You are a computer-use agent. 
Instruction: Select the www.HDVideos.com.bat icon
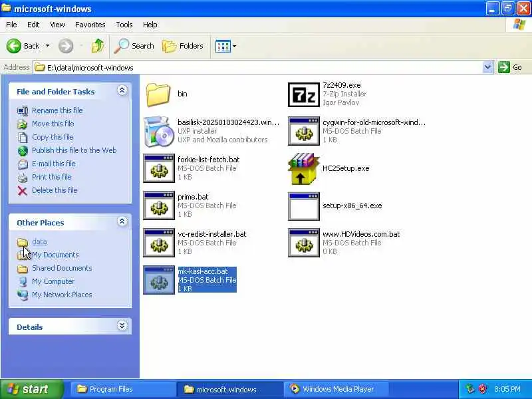tap(304, 243)
